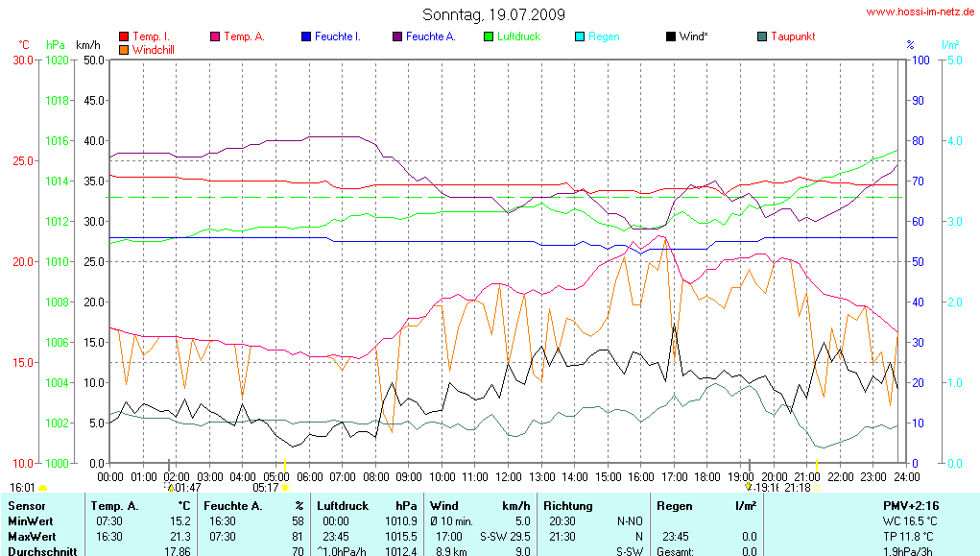The height and width of the screenshot is (556, 980).
Task: Click the yellow sun marker at 05:17
Action: pos(285,489)
